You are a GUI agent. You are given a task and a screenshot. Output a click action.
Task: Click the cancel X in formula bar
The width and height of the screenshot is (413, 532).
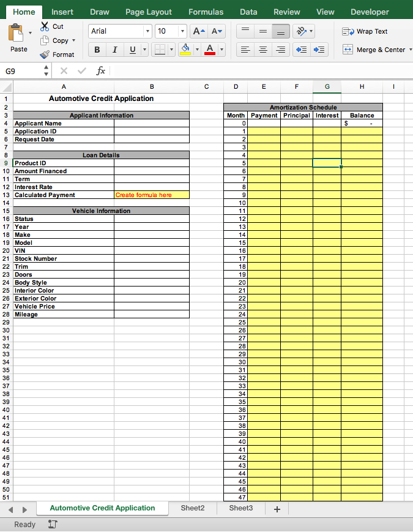64,71
